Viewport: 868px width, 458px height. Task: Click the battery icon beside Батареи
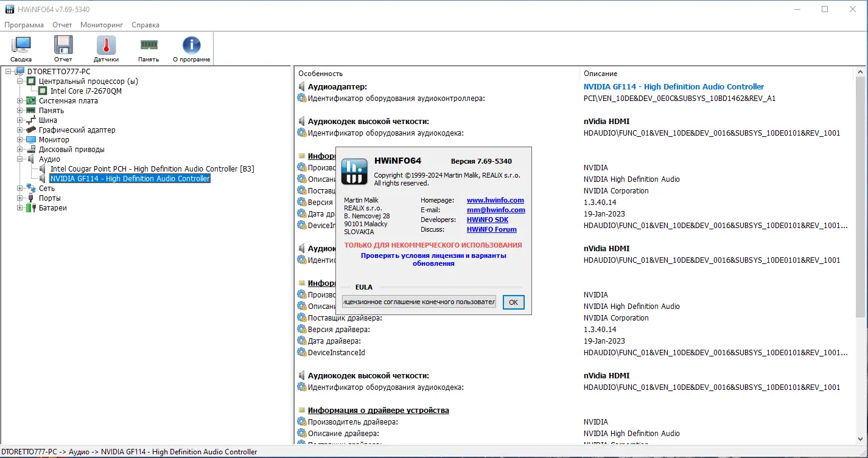(x=31, y=208)
